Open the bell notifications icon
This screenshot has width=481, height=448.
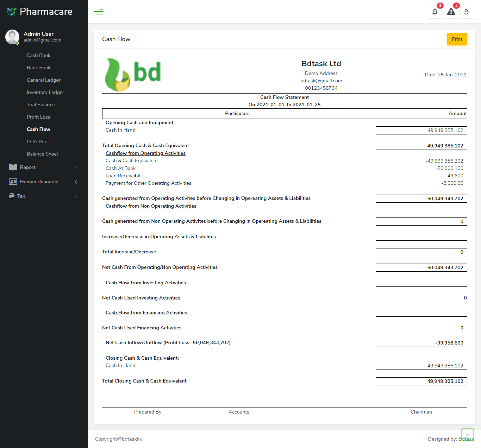tap(435, 12)
